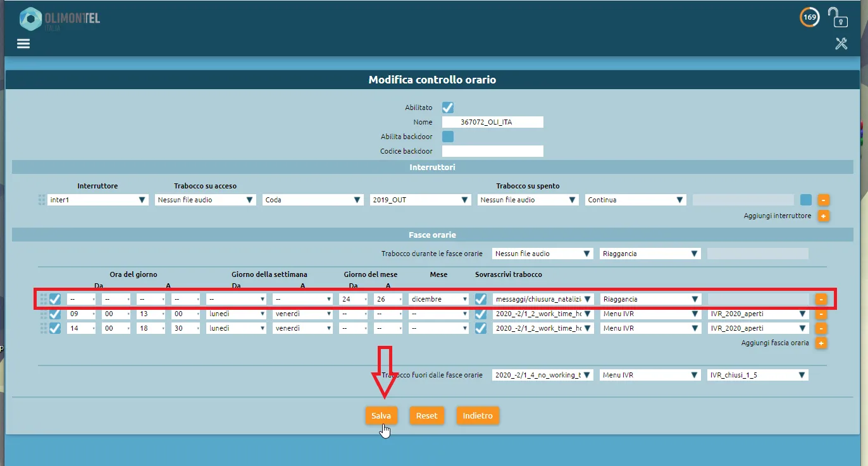Screen dimensions: 868x466
Task: Click the wrench and screwdriver tools icon
Action: click(x=841, y=44)
